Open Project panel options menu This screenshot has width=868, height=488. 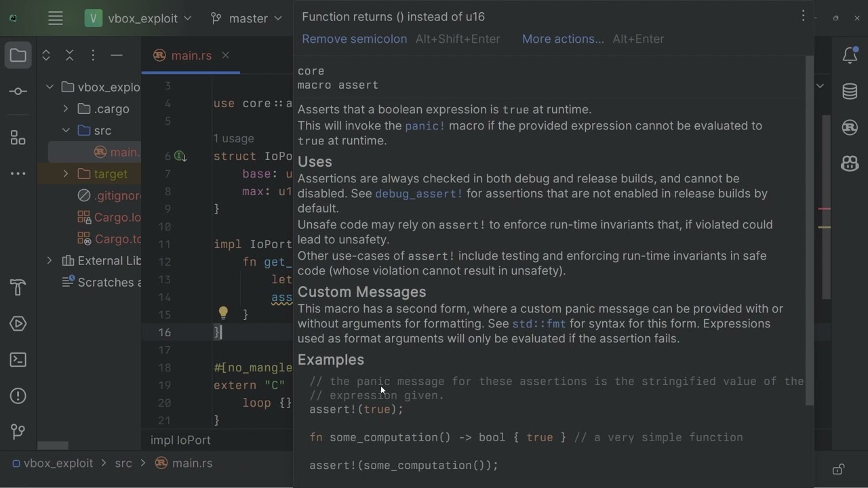coord(93,56)
